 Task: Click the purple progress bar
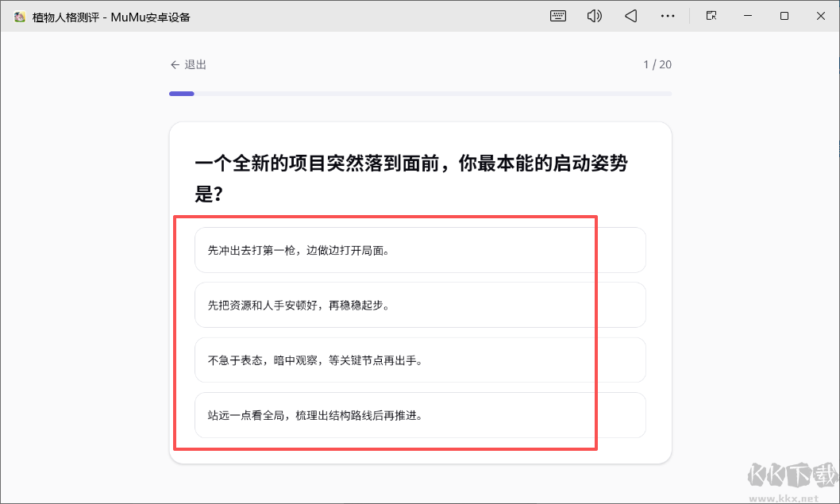181,93
